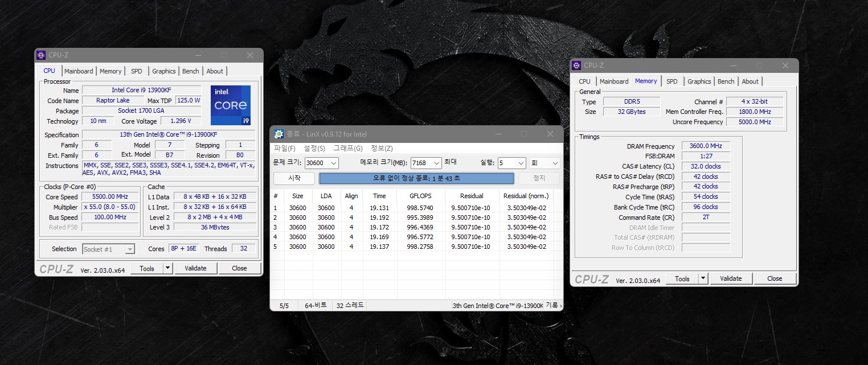Click Tools button in right CPU-Z window
This screenshot has width=868, height=365.
pyautogui.click(x=682, y=278)
